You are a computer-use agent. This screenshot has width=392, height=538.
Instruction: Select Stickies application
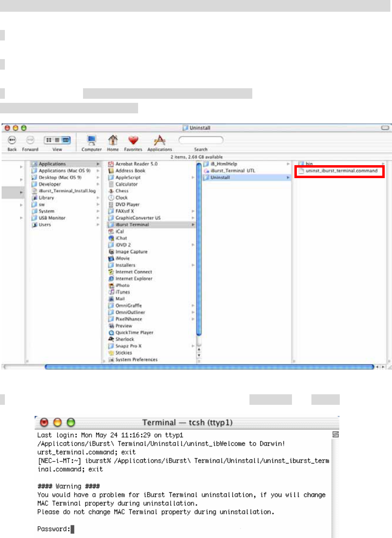pos(151,353)
